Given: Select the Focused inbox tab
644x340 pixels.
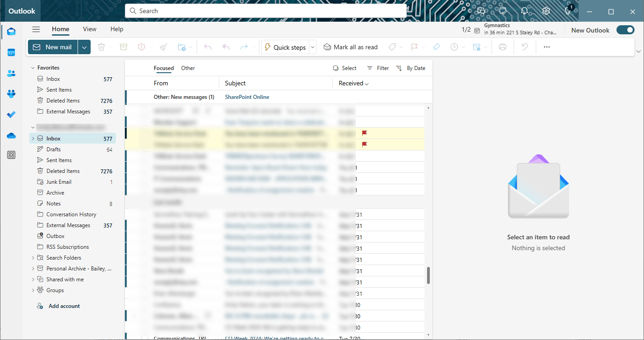Looking at the screenshot, I should click(164, 68).
